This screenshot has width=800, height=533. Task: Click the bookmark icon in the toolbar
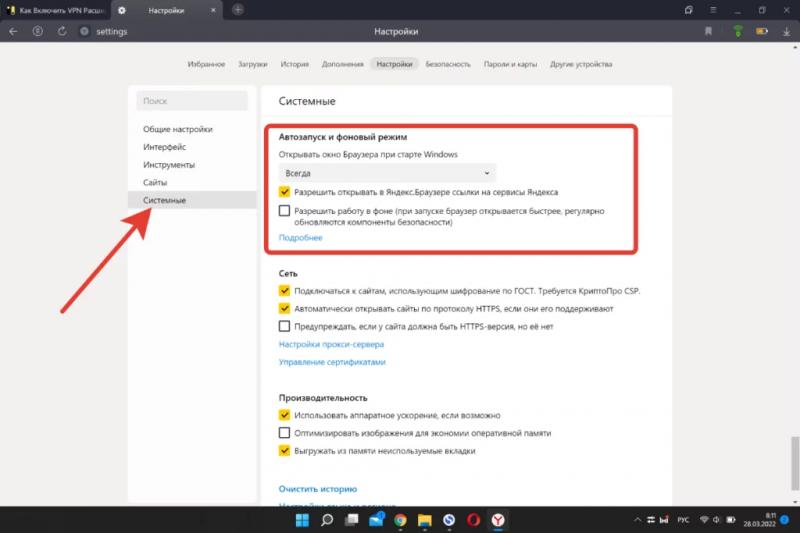point(708,31)
